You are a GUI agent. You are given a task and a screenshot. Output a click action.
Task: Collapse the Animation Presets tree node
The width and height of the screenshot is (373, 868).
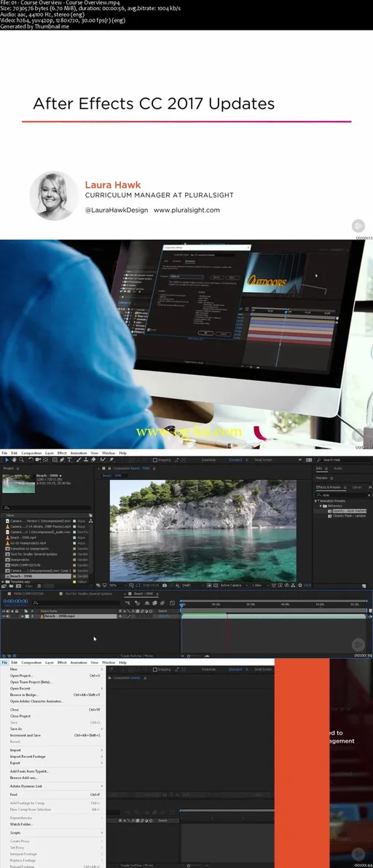pyautogui.click(x=315, y=501)
